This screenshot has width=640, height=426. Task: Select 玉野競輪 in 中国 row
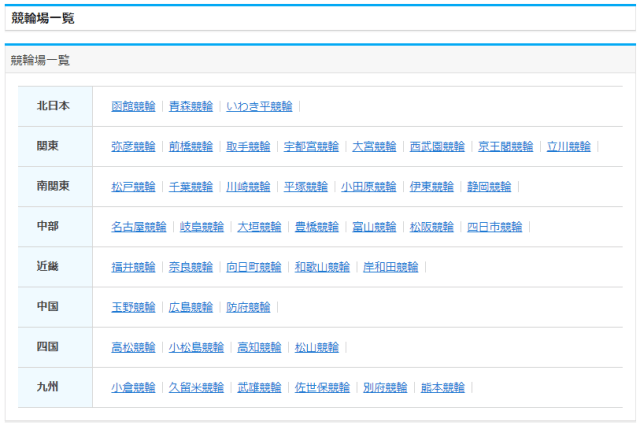point(133,307)
